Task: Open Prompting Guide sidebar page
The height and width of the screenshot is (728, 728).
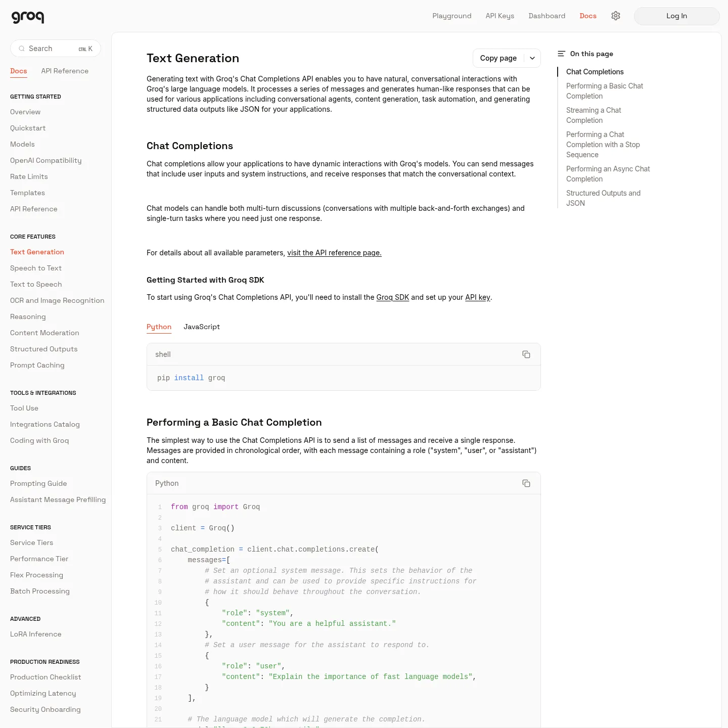Action: tap(38, 483)
